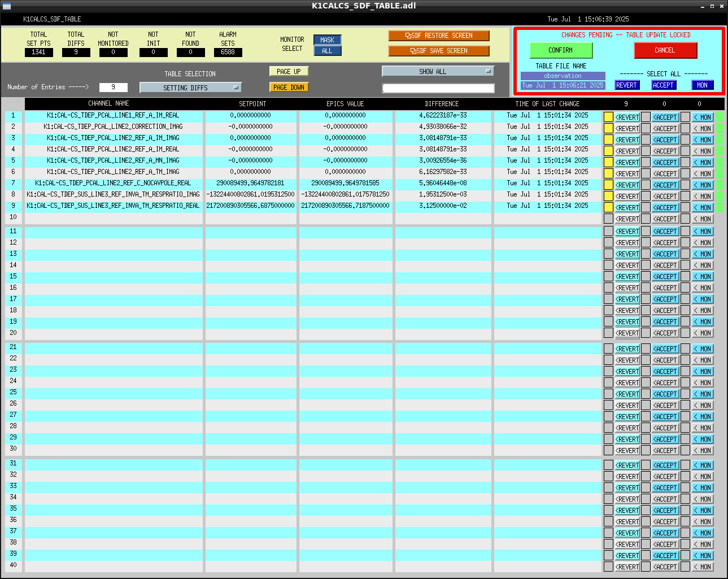The width and height of the screenshot is (728, 579).
Task: Toggle REVERT for row 9 RESPRATIO_REAL
Action: (627, 208)
